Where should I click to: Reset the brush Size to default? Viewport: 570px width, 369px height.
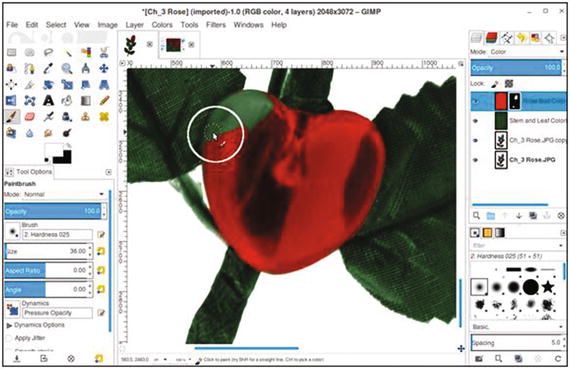101,251
